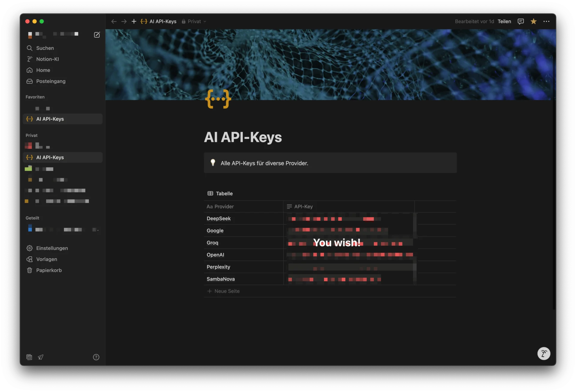Click the DeepSeek API-Key cell

pos(349,219)
